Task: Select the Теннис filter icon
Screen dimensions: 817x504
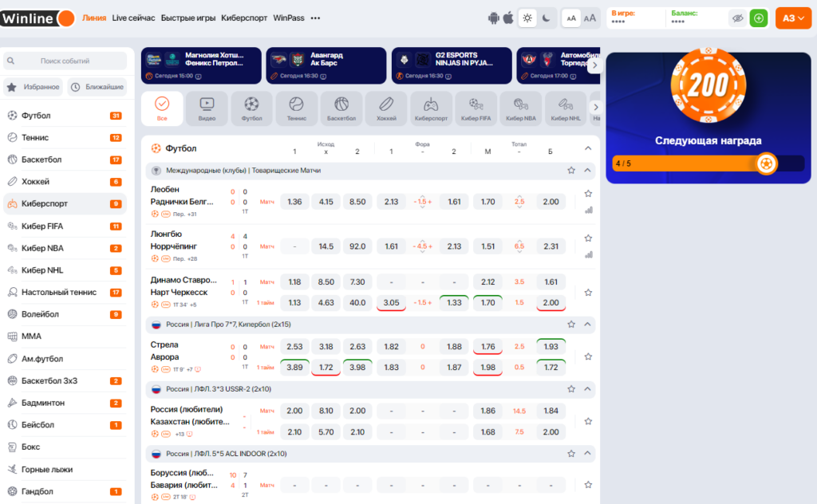Action: [x=297, y=108]
